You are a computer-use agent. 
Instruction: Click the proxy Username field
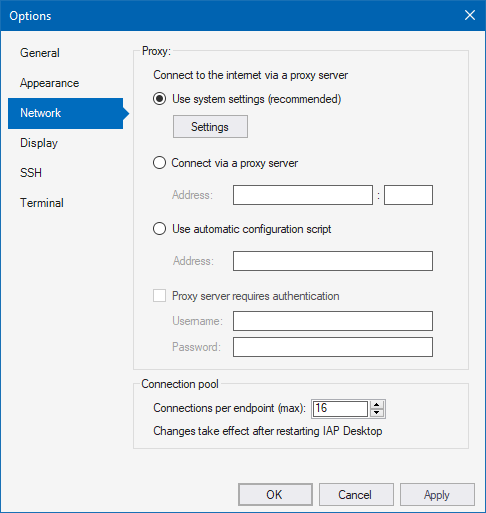click(x=333, y=321)
